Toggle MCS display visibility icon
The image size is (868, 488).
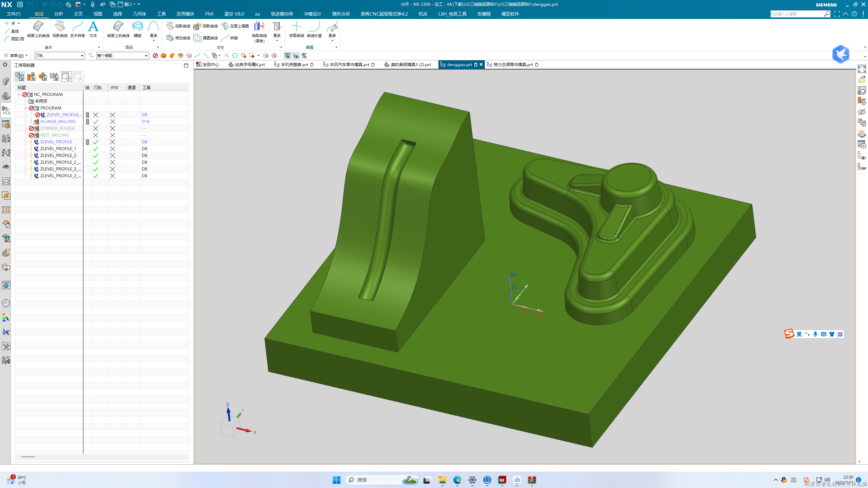click(x=288, y=56)
